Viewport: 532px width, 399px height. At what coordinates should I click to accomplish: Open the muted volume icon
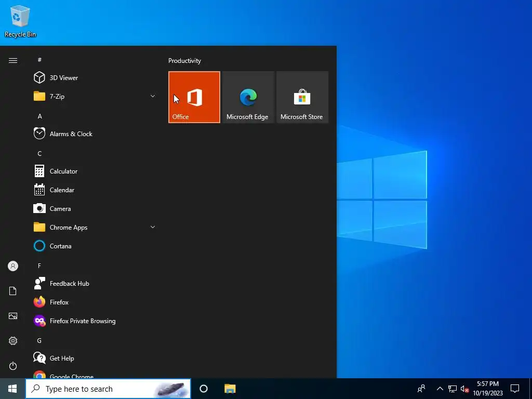[x=464, y=389]
